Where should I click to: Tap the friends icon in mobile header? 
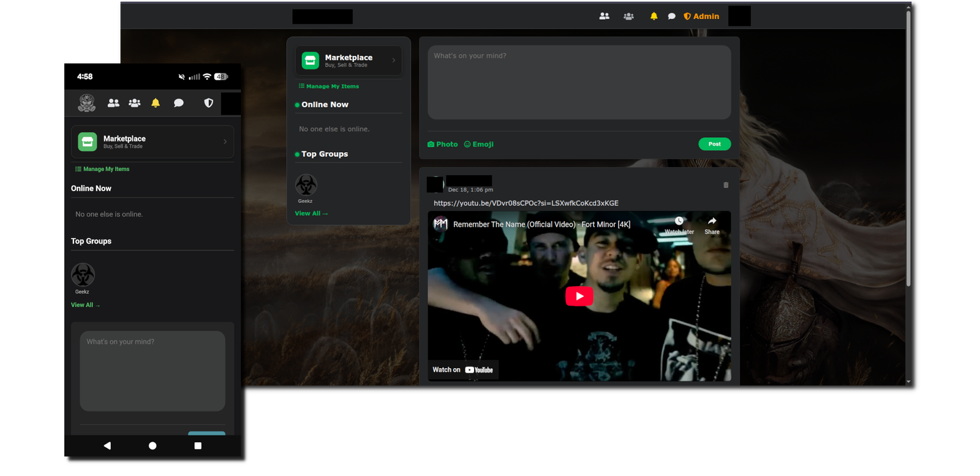tap(113, 103)
